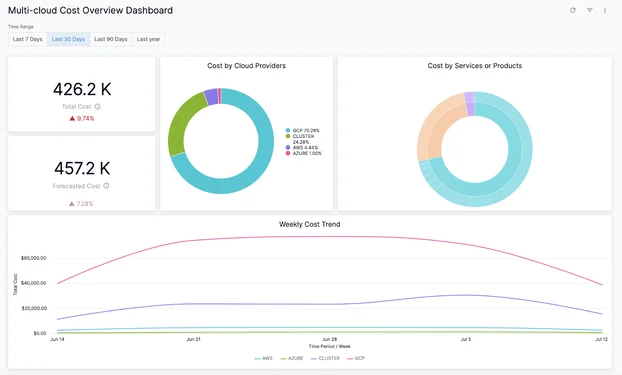
Task: Click the refresh dashboard icon
Action: click(x=572, y=10)
